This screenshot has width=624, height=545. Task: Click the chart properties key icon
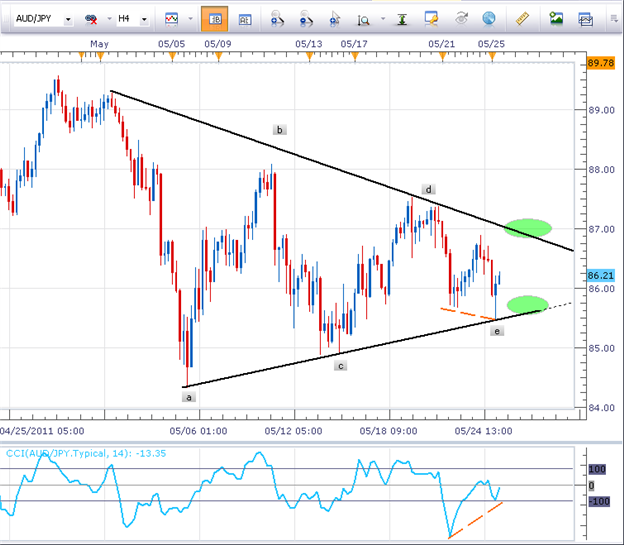pyautogui.click(x=431, y=18)
